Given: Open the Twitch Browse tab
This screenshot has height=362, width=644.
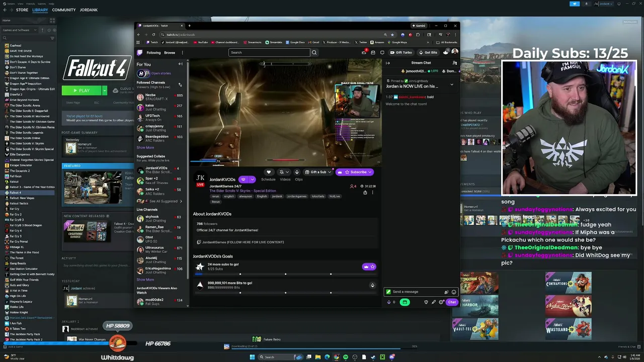Looking at the screenshot, I should (170, 52).
